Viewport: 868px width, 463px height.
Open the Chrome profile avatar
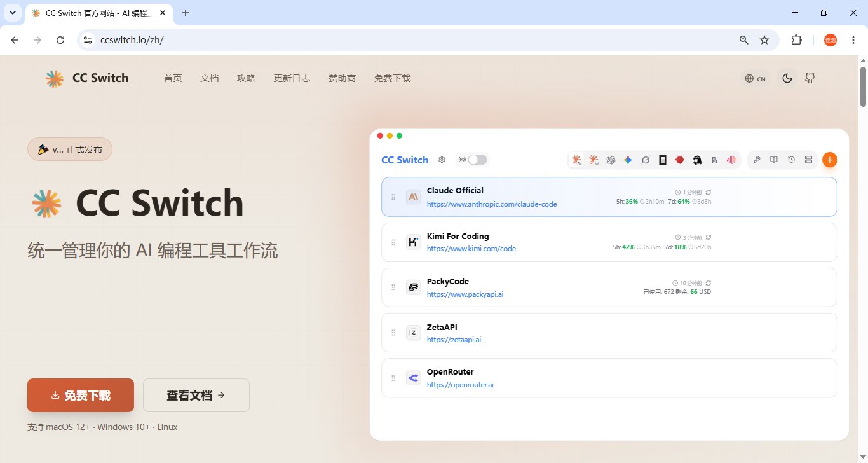click(x=831, y=40)
